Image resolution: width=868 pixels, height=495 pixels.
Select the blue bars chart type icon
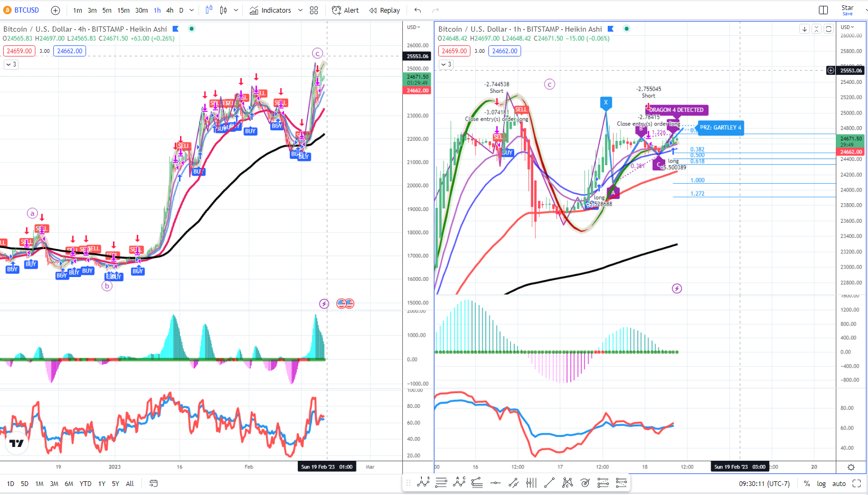pyautogui.click(x=209, y=10)
